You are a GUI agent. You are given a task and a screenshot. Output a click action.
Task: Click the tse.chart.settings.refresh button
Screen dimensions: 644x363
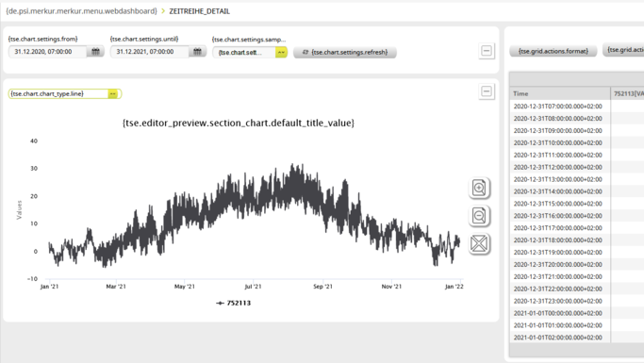point(345,53)
